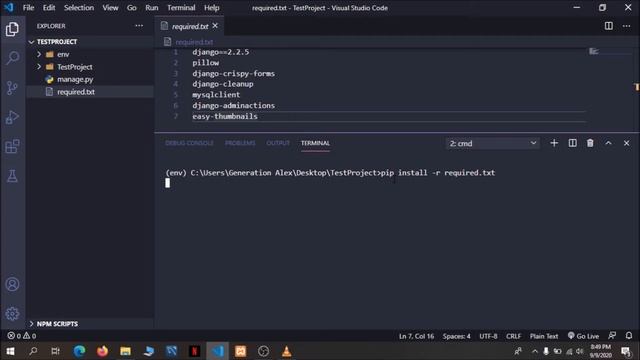The height and width of the screenshot is (360, 640).
Task: Click Ln 7, Col 16 cursor position
Action: pyautogui.click(x=416, y=336)
